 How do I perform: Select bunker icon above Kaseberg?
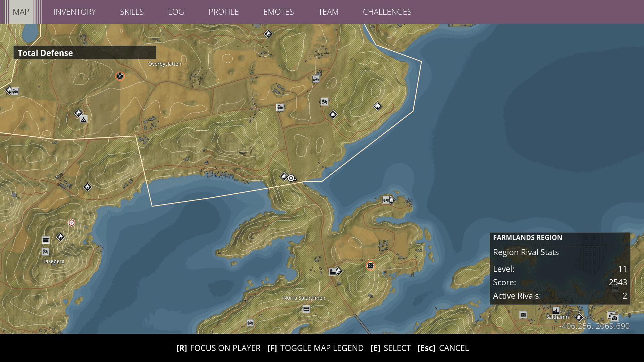[x=46, y=240]
